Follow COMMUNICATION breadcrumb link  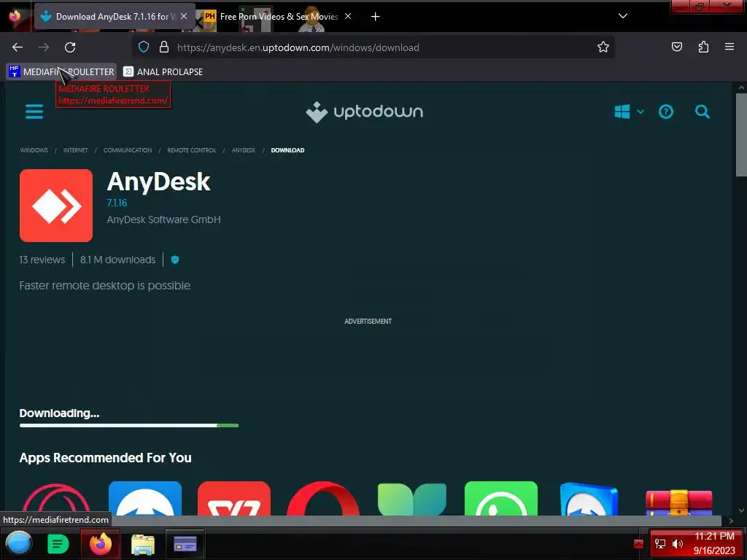pos(128,150)
